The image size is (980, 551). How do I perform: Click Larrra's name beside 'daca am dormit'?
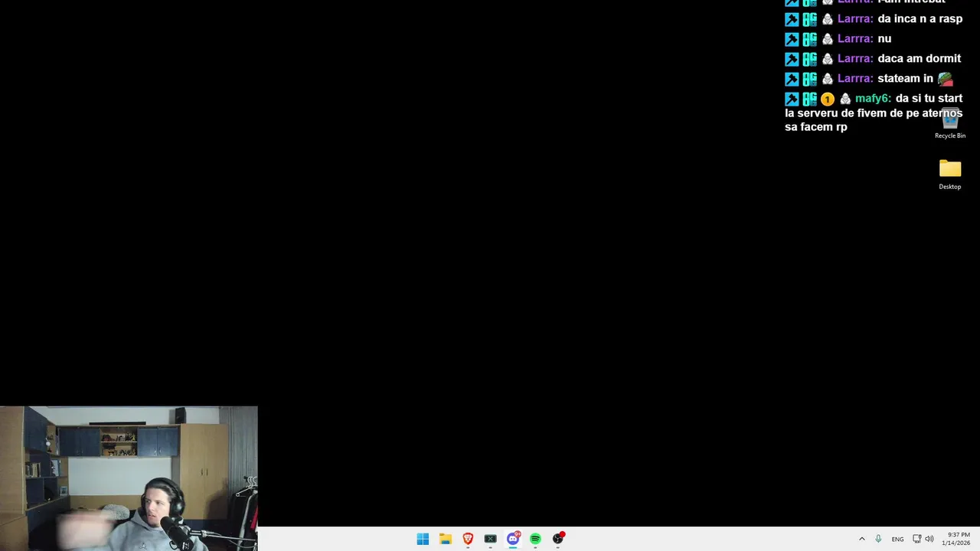tap(855, 59)
